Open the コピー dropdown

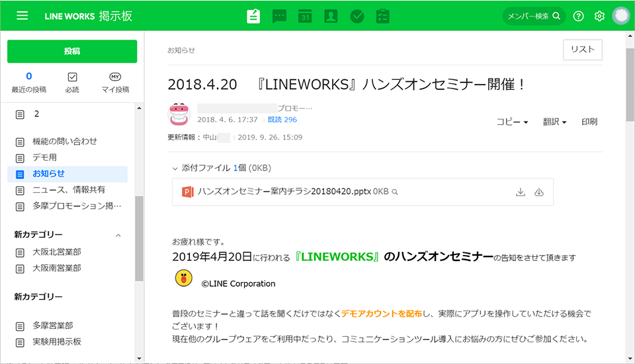coord(512,122)
